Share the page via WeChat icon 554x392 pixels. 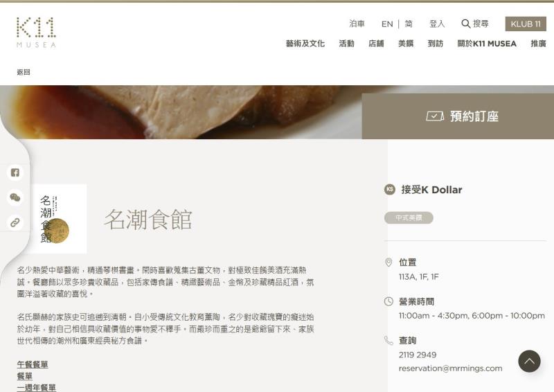pos(15,197)
